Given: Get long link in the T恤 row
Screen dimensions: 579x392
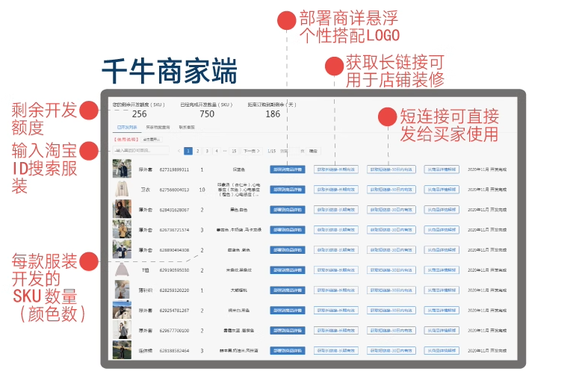Looking at the screenshot, I should pos(336,270).
